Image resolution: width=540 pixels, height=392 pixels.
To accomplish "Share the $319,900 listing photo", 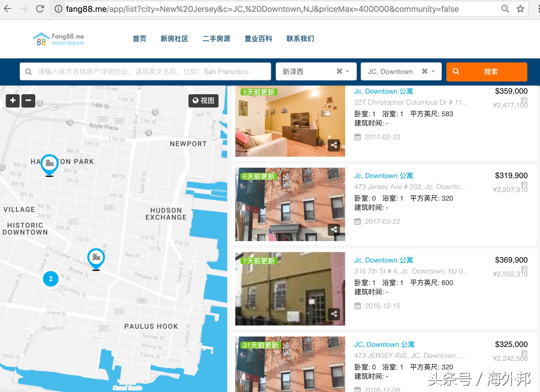I will [334, 230].
